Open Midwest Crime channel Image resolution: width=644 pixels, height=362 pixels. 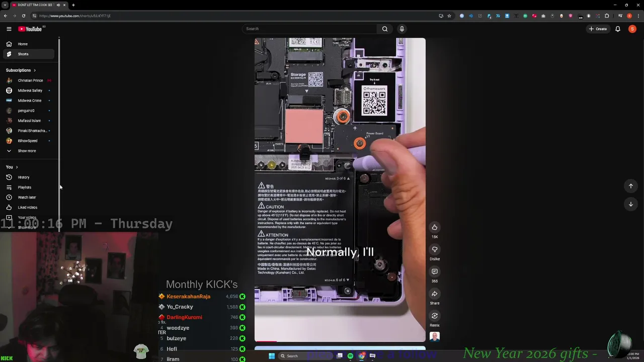[x=28, y=101]
